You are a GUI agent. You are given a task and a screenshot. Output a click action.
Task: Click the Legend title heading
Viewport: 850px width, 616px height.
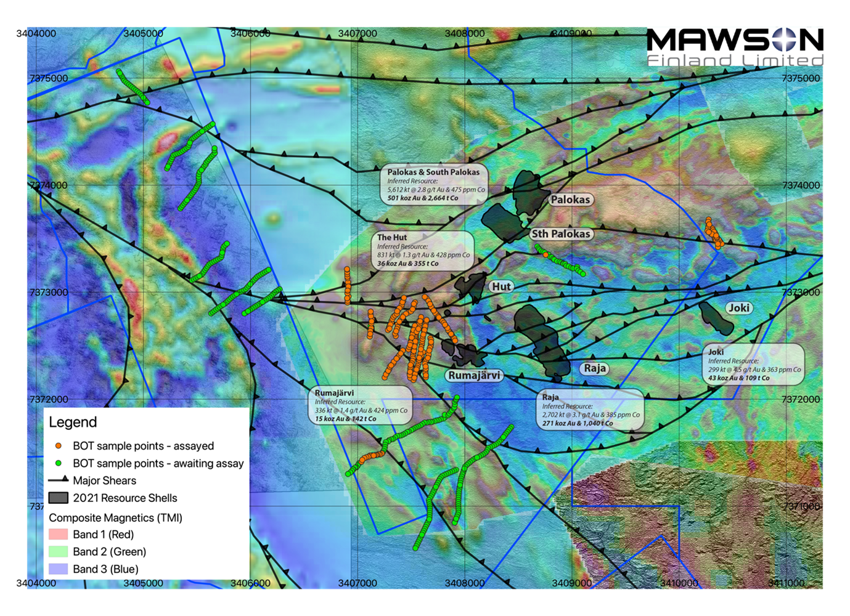73,422
